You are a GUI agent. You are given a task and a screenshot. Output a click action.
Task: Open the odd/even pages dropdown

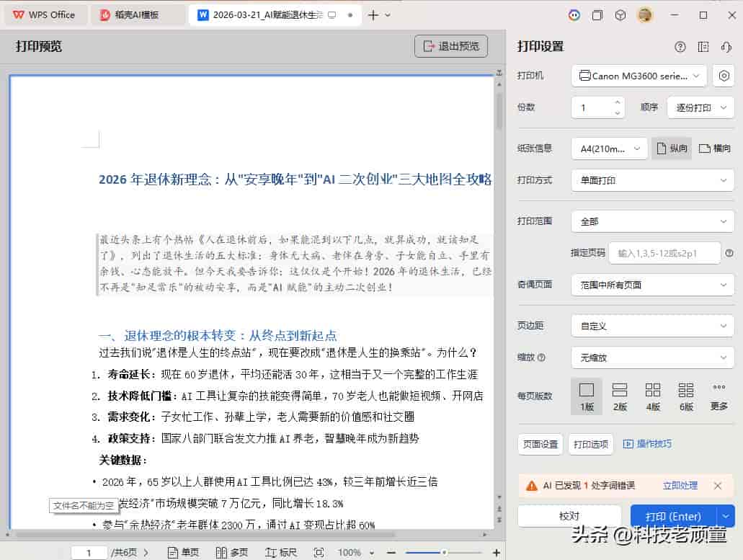click(x=653, y=285)
